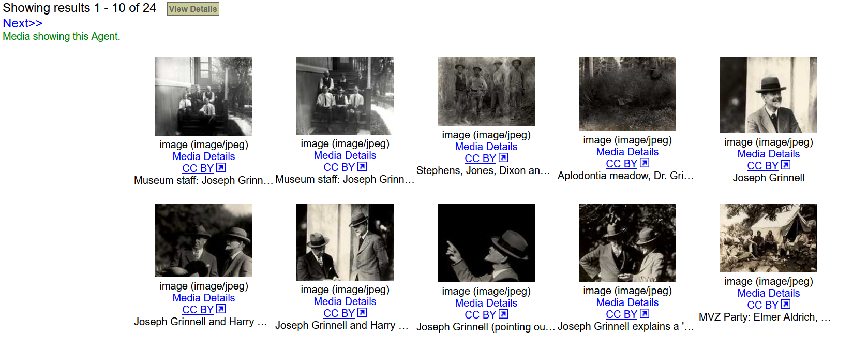Open the Joseph Grinnell portrait thumbnail
This screenshot has width=868, height=361.
769,95
